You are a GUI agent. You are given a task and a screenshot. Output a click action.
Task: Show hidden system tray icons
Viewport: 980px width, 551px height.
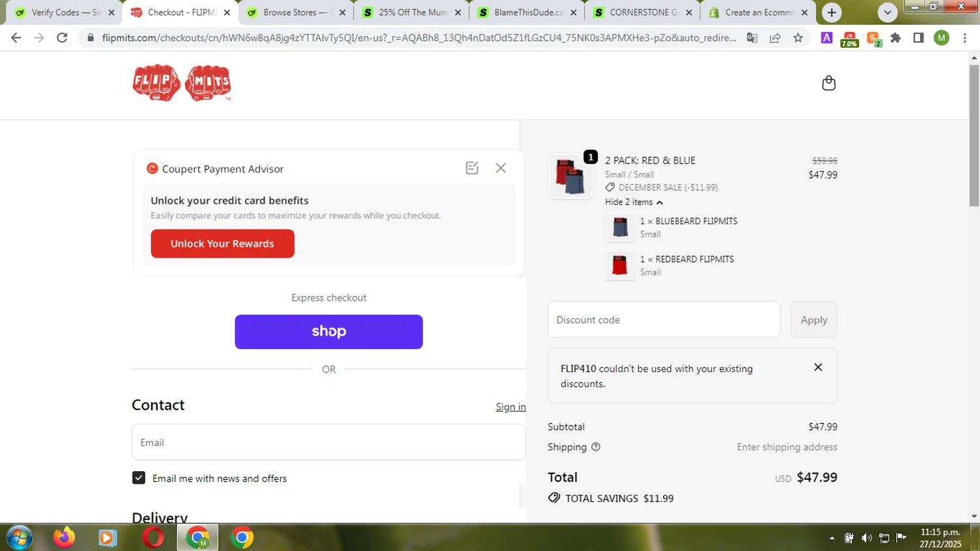tap(832, 538)
